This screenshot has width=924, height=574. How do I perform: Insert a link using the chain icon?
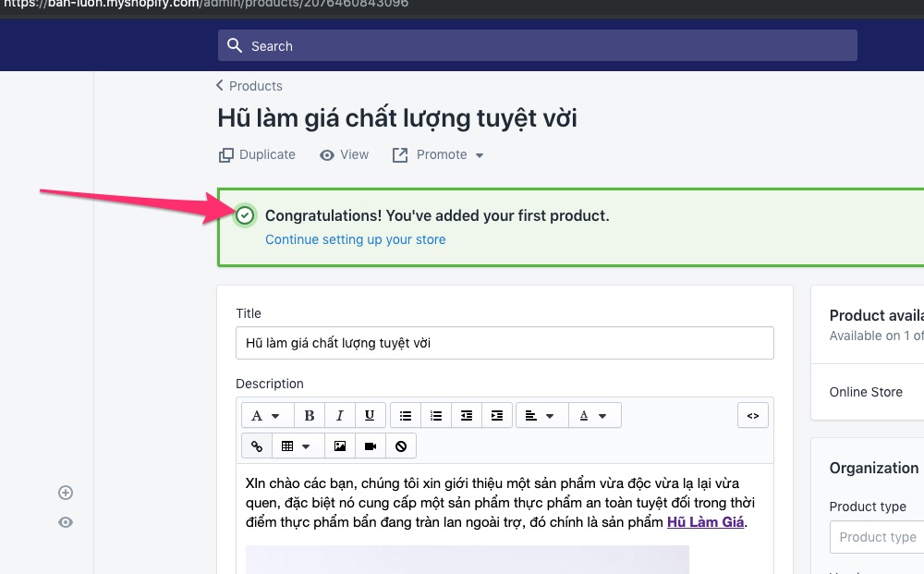tap(257, 446)
